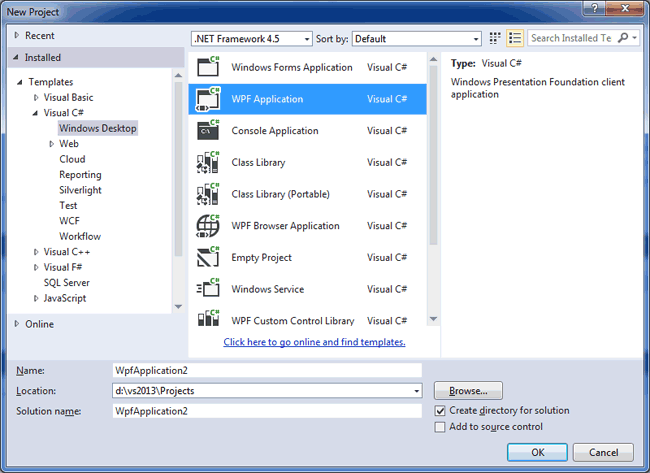
Task: Select the Silverlight template category
Action: (x=80, y=190)
